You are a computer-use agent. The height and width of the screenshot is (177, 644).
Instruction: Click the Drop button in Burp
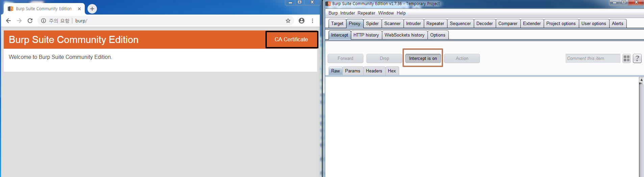pyautogui.click(x=384, y=59)
